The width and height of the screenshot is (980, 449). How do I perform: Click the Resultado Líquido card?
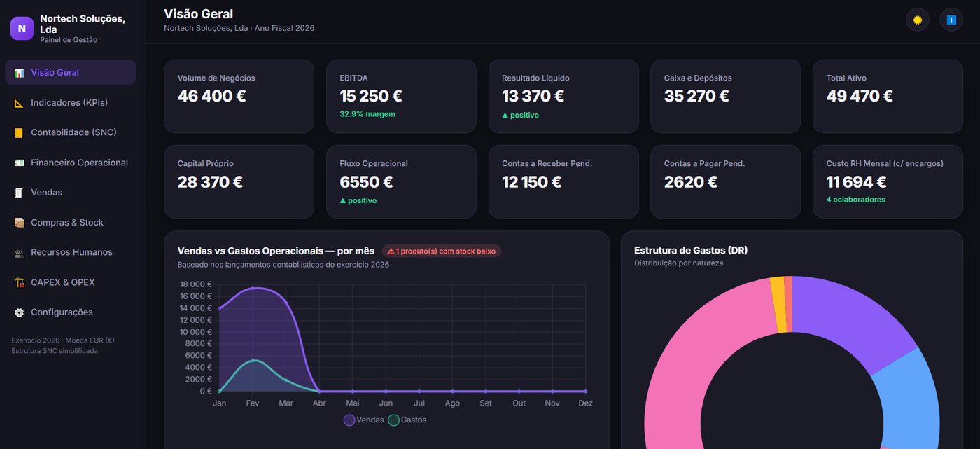pos(563,96)
